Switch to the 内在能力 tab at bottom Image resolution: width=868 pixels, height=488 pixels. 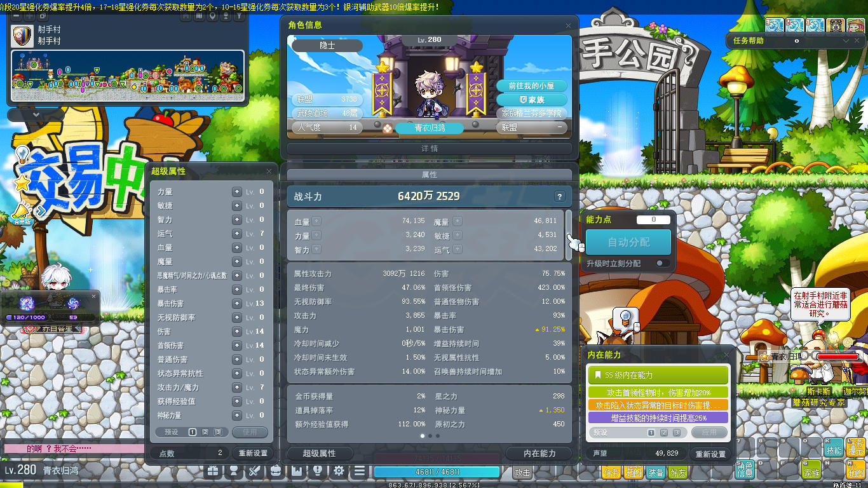[539, 453]
